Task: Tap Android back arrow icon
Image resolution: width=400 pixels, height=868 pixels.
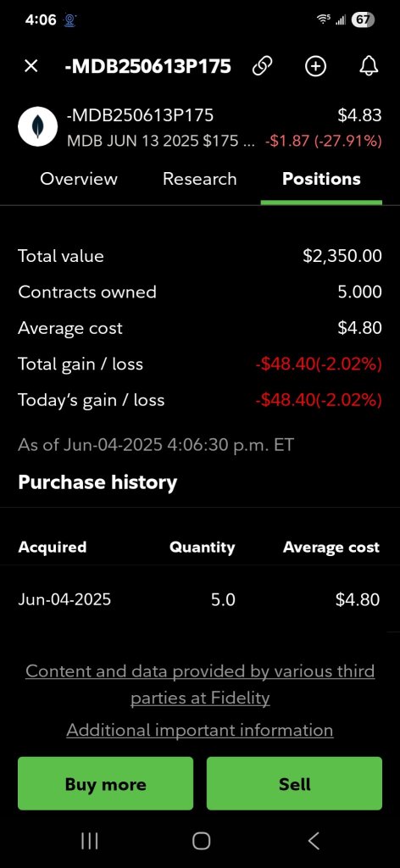Action: [314, 841]
